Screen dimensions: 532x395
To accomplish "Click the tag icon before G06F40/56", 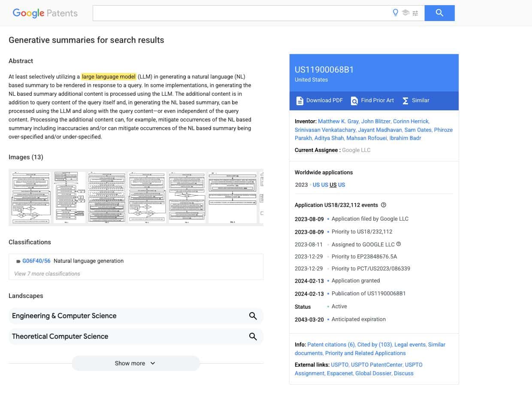I will click(x=18, y=261).
